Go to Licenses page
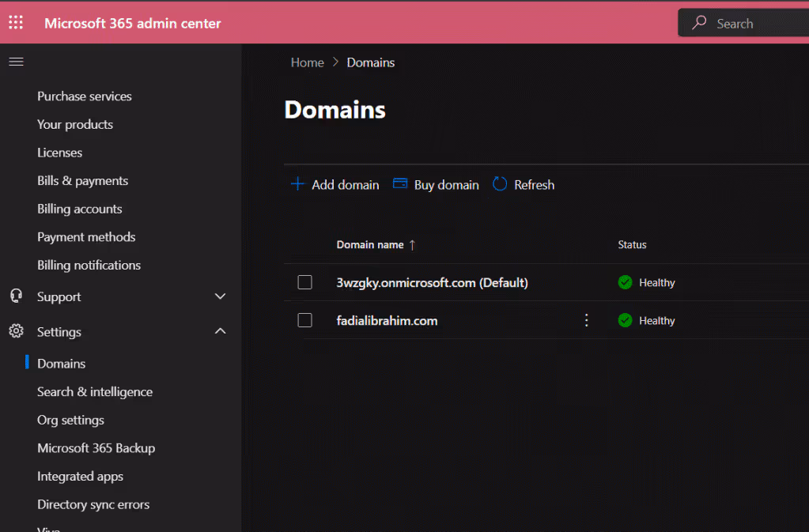The height and width of the screenshot is (532, 809). tap(59, 153)
